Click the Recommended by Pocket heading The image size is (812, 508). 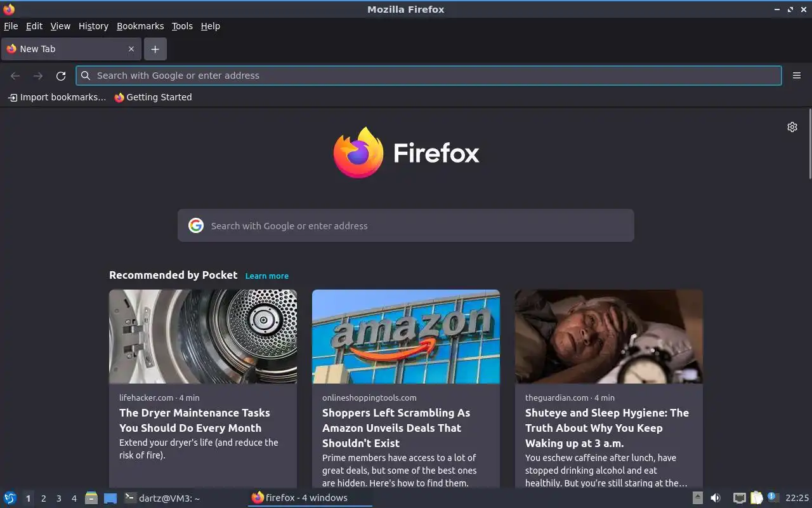[173, 275]
